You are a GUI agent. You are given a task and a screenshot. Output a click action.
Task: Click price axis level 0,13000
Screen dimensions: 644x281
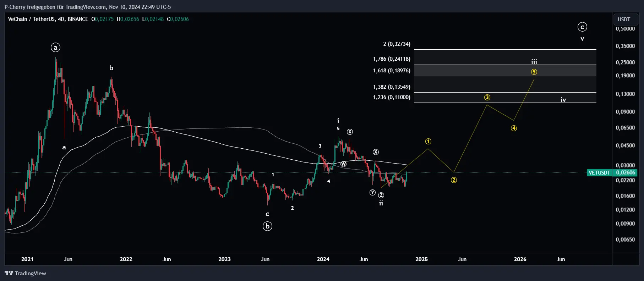625,94
